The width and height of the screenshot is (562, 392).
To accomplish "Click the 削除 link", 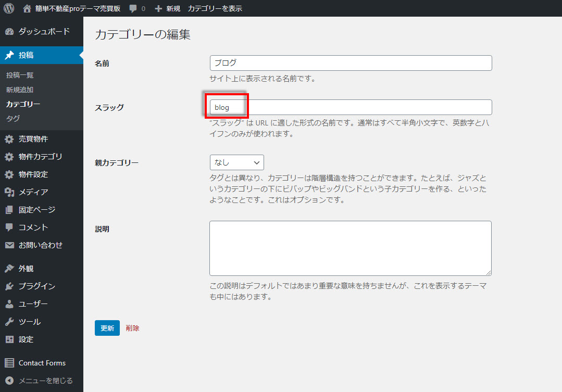I will (133, 328).
